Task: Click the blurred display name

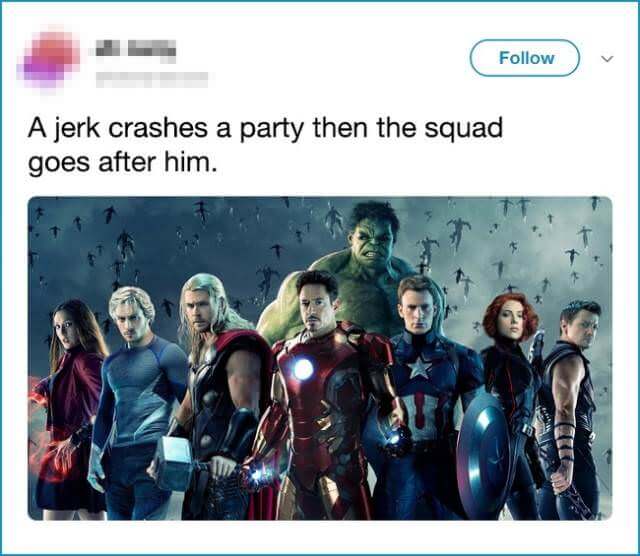Action: pos(136,50)
